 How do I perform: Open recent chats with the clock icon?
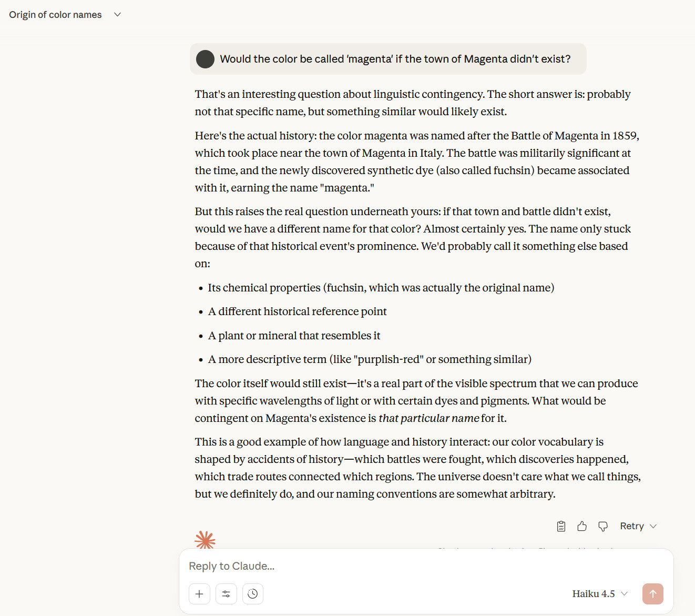[253, 593]
